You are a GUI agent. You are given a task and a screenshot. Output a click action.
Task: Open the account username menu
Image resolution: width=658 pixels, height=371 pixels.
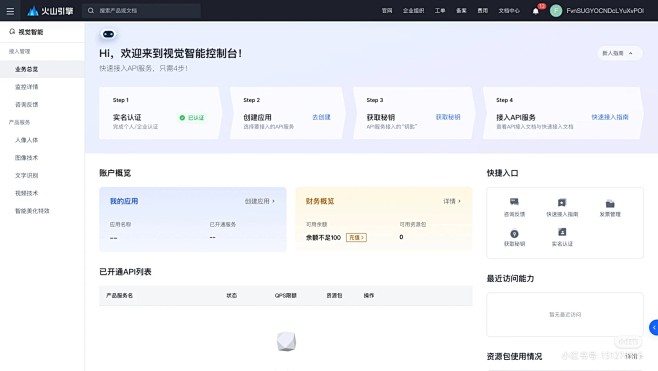coord(605,11)
